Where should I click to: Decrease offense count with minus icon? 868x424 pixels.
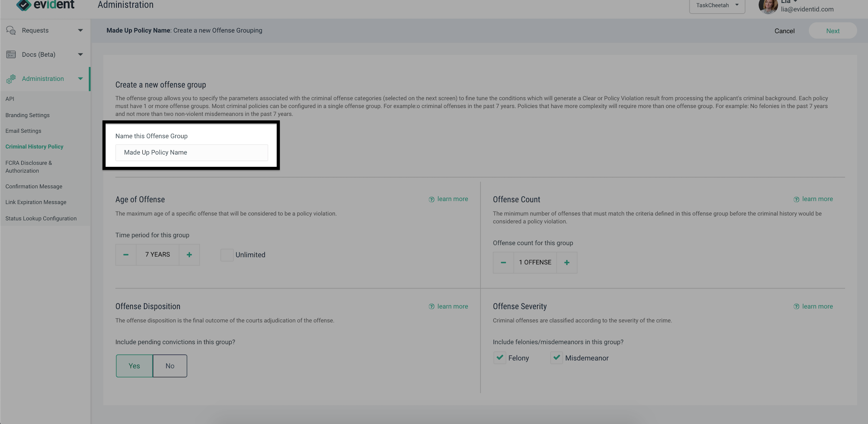coord(503,262)
